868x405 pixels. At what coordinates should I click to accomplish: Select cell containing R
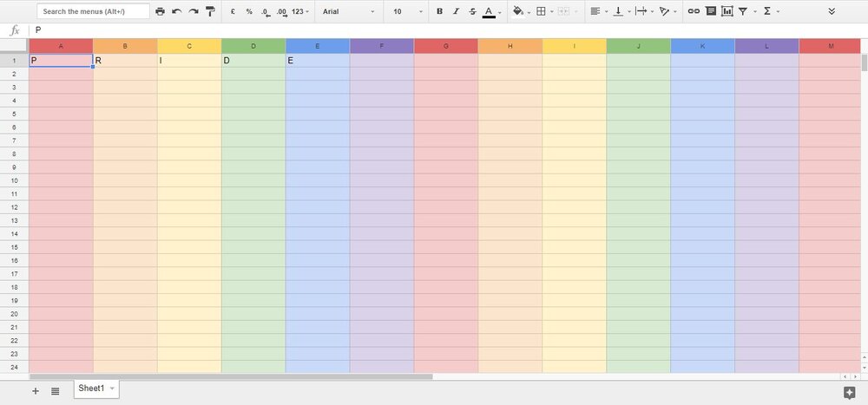pyautogui.click(x=125, y=61)
